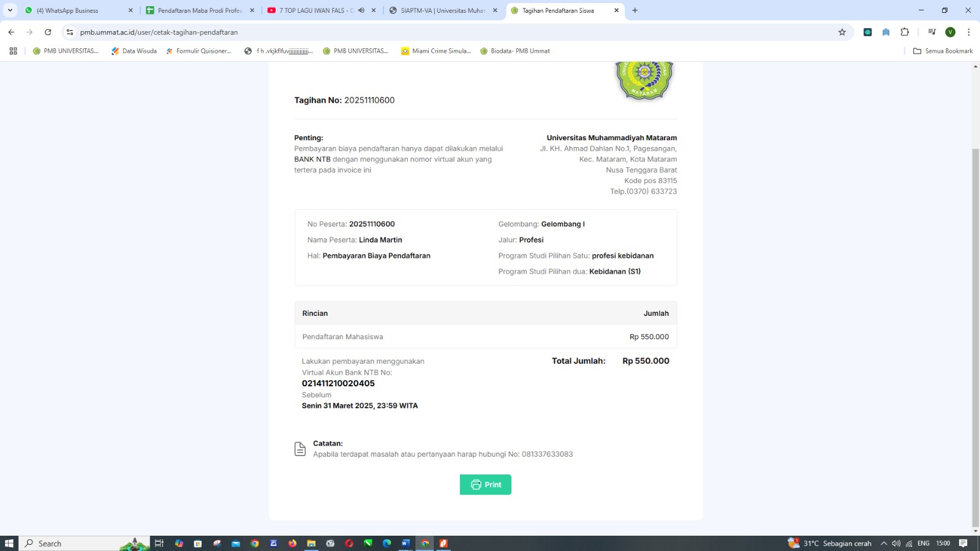Go back to the previous page
The width and height of the screenshot is (980, 551).
12,32
